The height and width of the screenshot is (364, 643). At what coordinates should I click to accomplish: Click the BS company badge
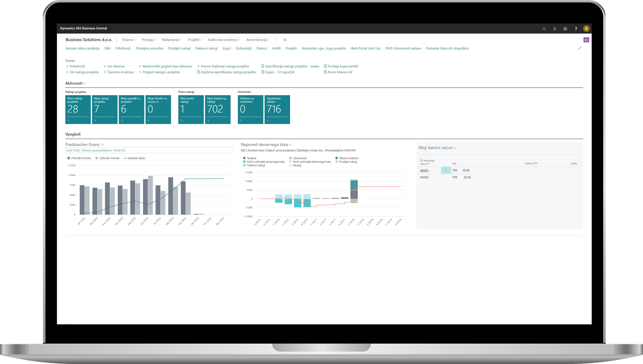tap(586, 40)
